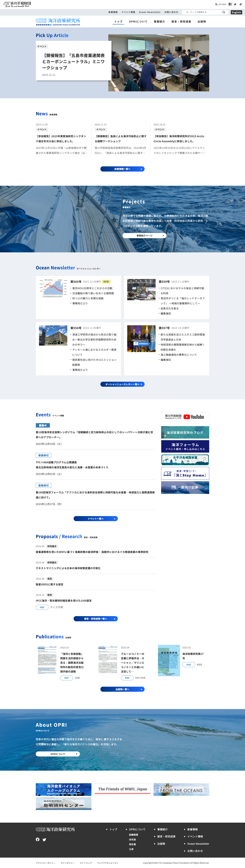Click the 海洋政策研究 cover thumbnail
Viewport: 245px width, 868px height.
pyautogui.click(x=169, y=660)
